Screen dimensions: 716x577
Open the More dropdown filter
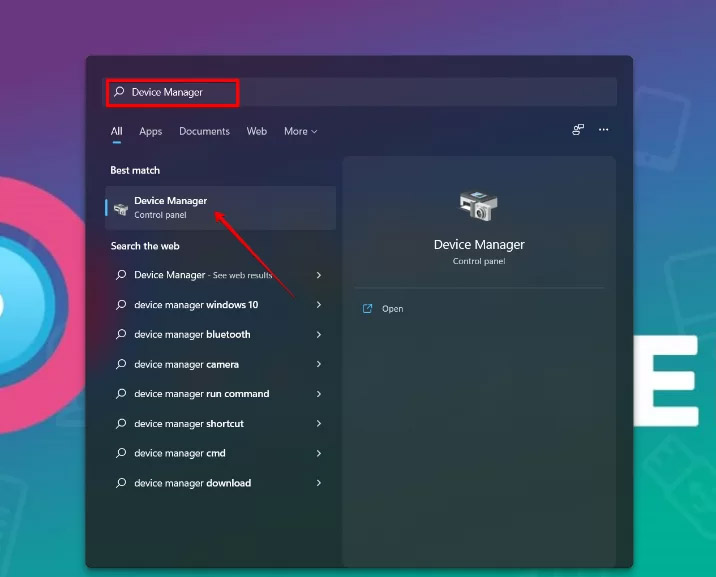pyautogui.click(x=300, y=131)
